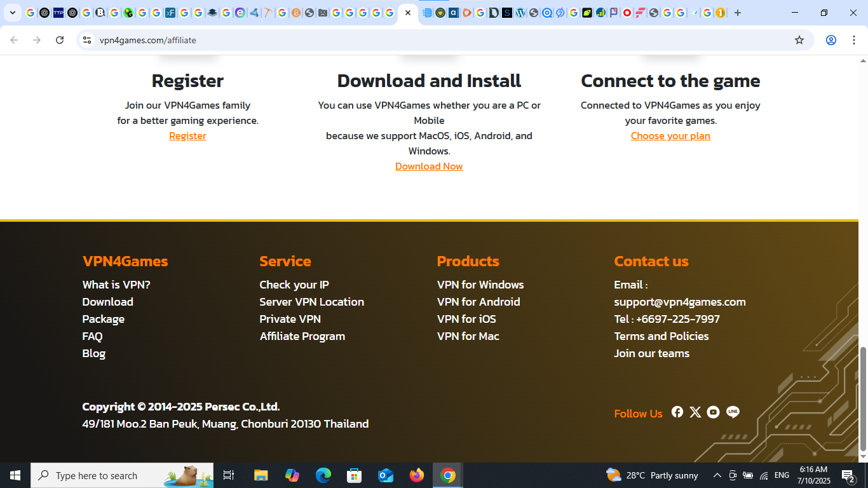
Task: Switch to the xF favicon tab
Action: pos(170,13)
